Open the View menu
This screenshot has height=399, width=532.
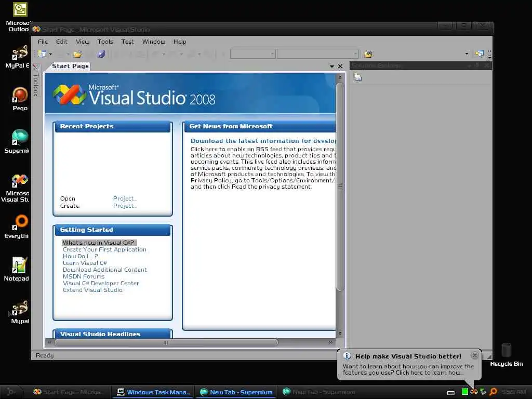pos(83,42)
